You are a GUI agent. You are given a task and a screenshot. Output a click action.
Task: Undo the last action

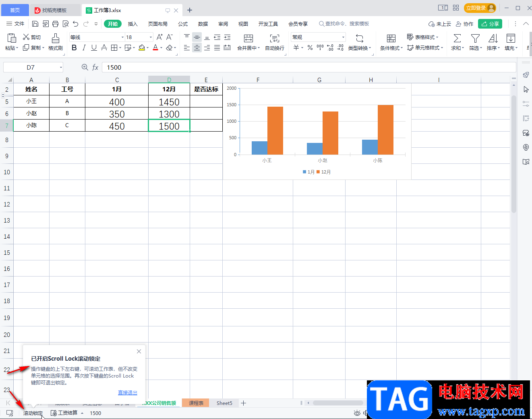pos(76,24)
